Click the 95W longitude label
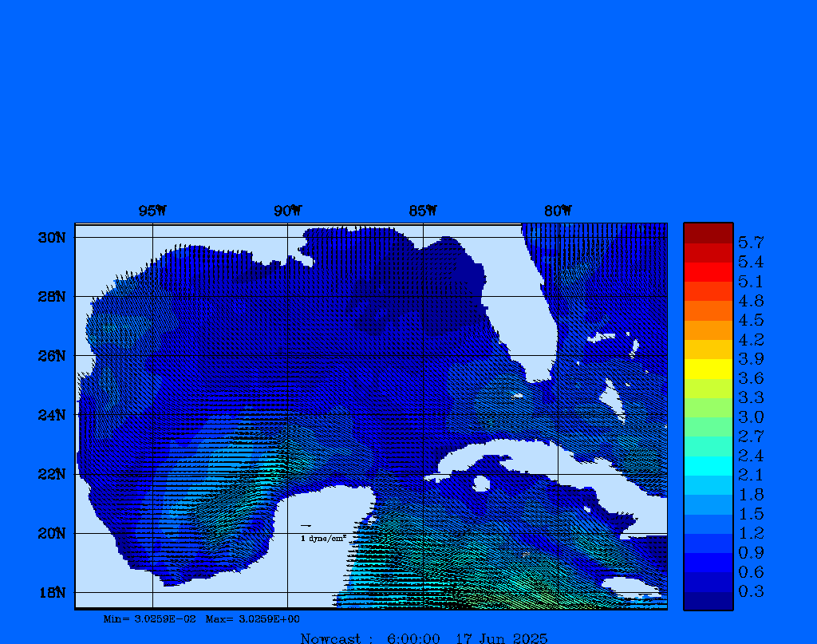The width and height of the screenshot is (817, 644). tap(152, 211)
